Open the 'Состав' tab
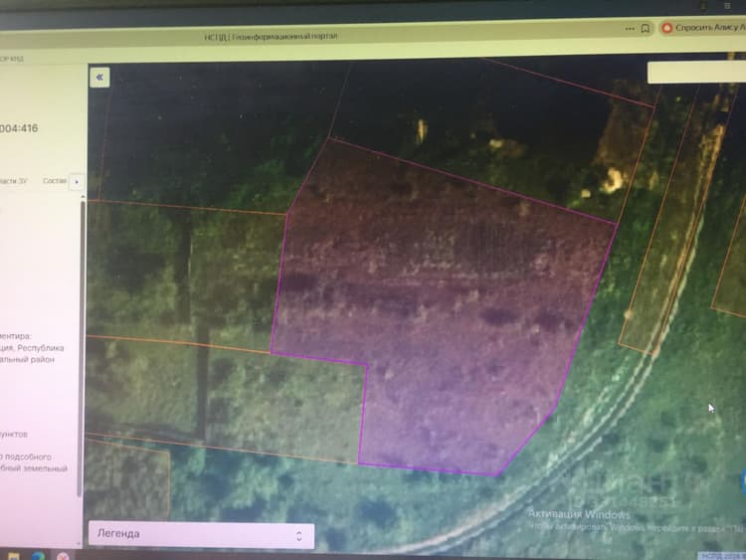 point(55,181)
